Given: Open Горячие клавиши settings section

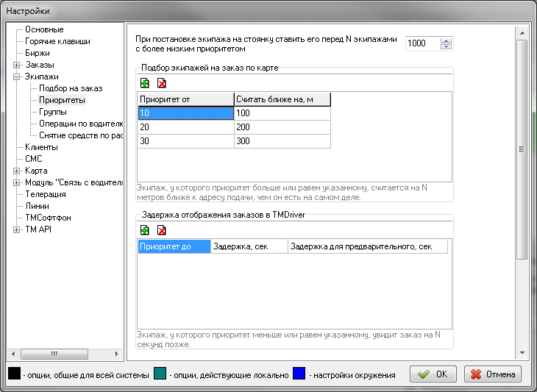Looking at the screenshot, I should pos(57,41).
